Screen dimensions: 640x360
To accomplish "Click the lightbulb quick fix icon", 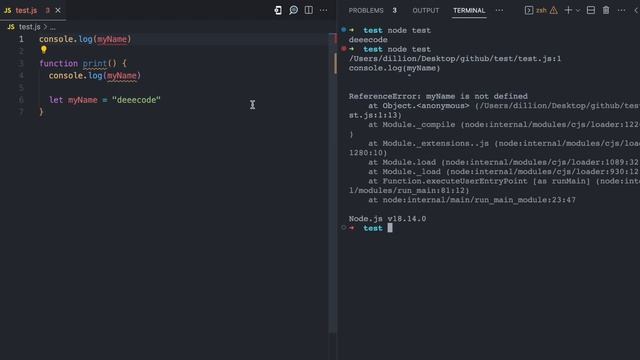I will [44, 50].
